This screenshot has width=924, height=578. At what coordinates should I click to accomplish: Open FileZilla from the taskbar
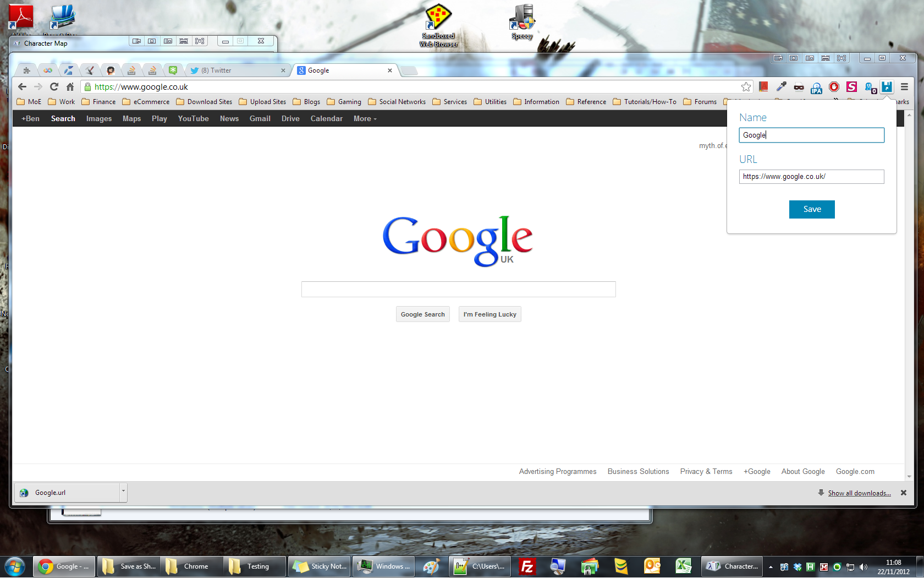coord(527,566)
